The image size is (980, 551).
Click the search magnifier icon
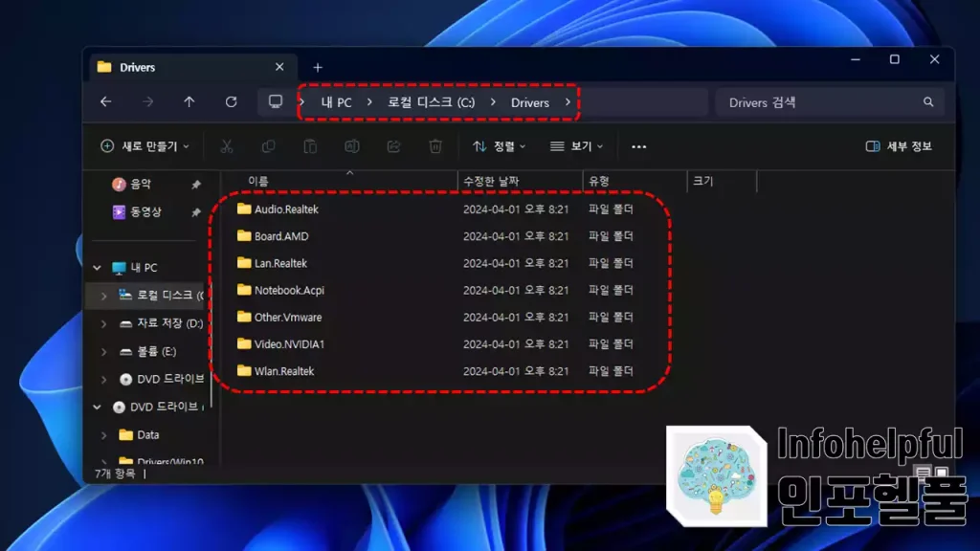[x=928, y=101]
